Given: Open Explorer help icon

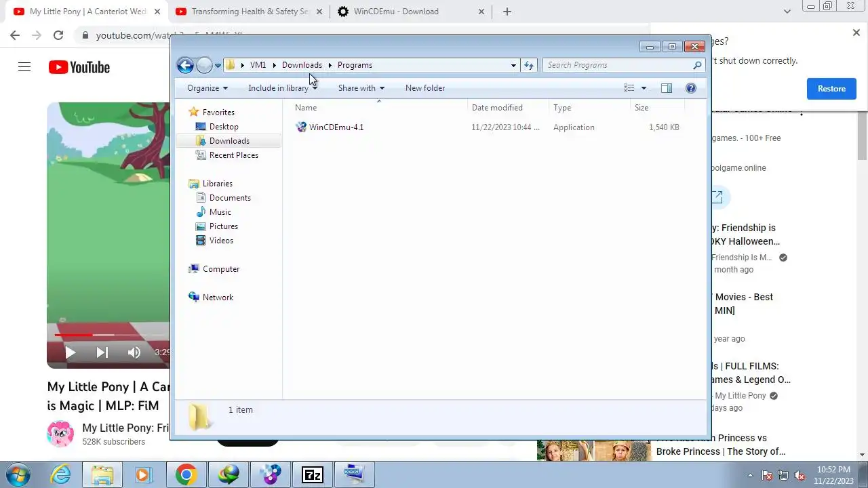Looking at the screenshot, I should coord(691,88).
